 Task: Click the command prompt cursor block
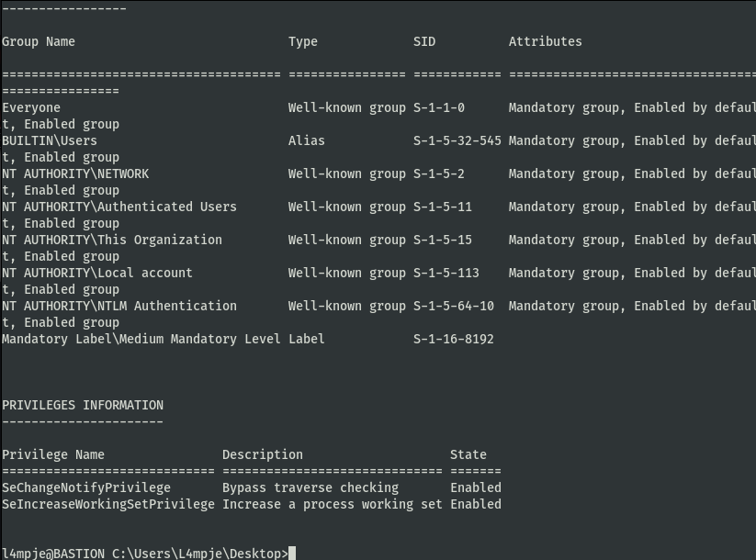[x=292, y=554]
